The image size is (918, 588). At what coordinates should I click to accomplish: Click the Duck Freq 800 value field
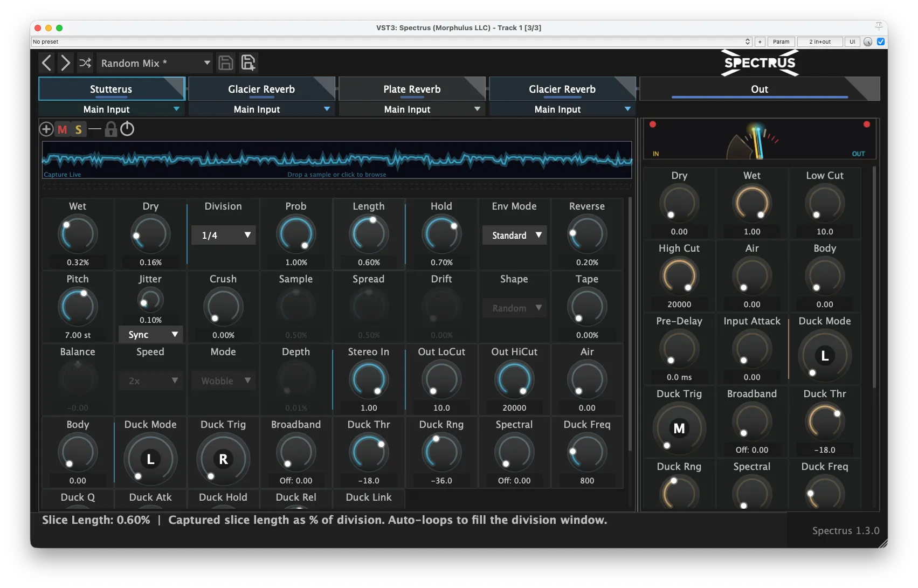[x=587, y=481]
